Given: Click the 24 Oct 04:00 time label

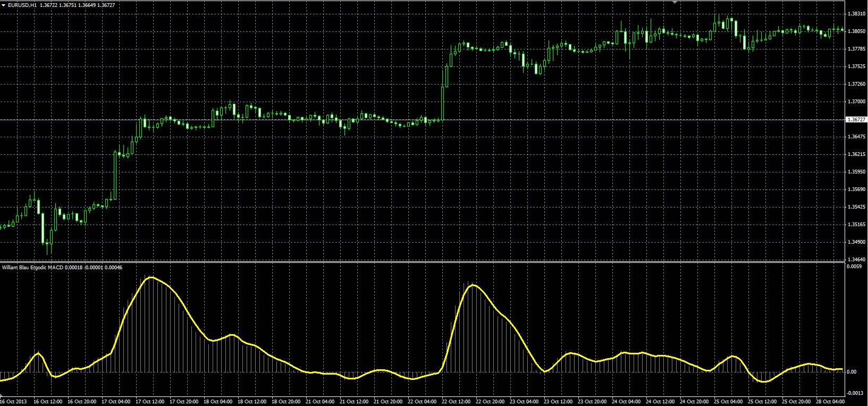Looking at the screenshot, I should pyautogui.click(x=626, y=402).
